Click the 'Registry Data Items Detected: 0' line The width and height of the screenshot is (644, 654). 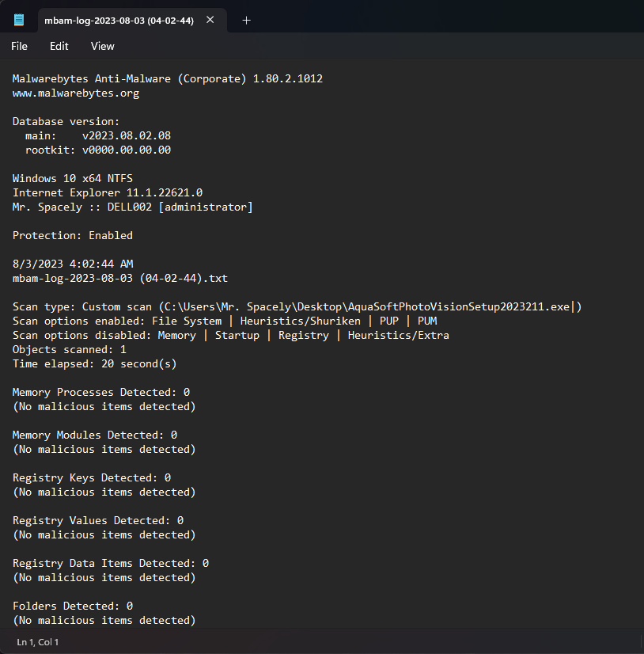point(111,564)
